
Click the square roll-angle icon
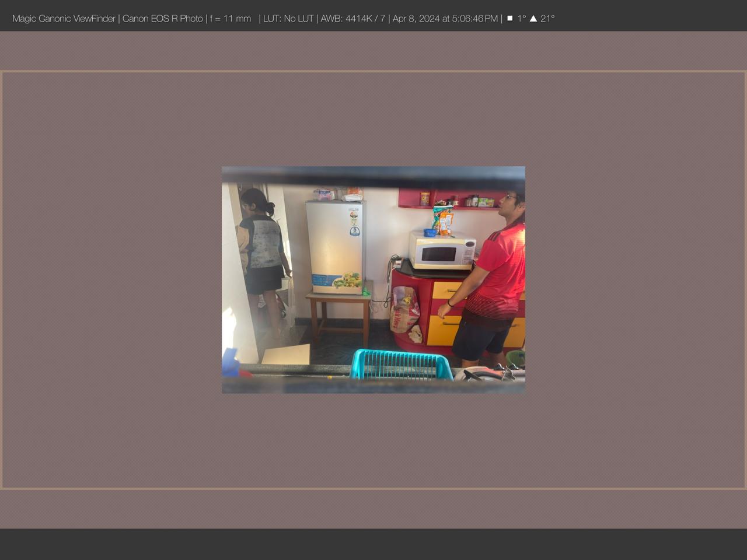click(x=509, y=19)
